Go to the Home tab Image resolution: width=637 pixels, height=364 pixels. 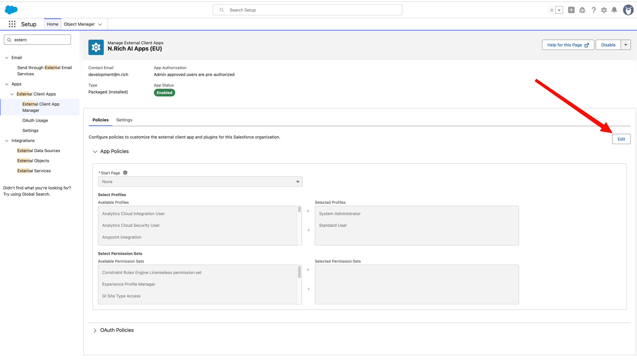[x=53, y=24]
